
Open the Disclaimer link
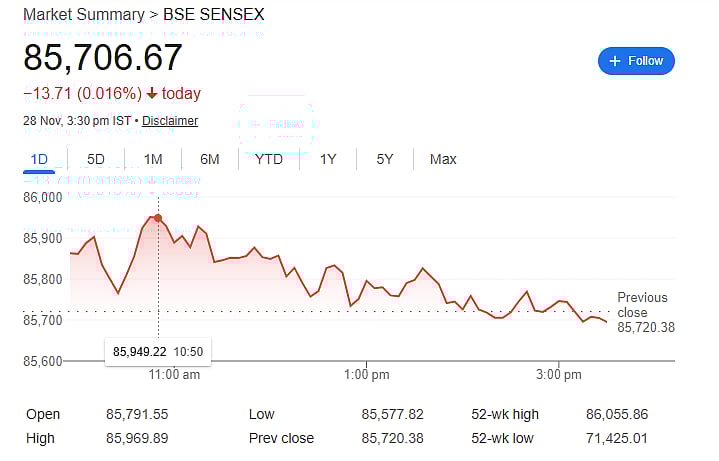pyautogui.click(x=170, y=121)
